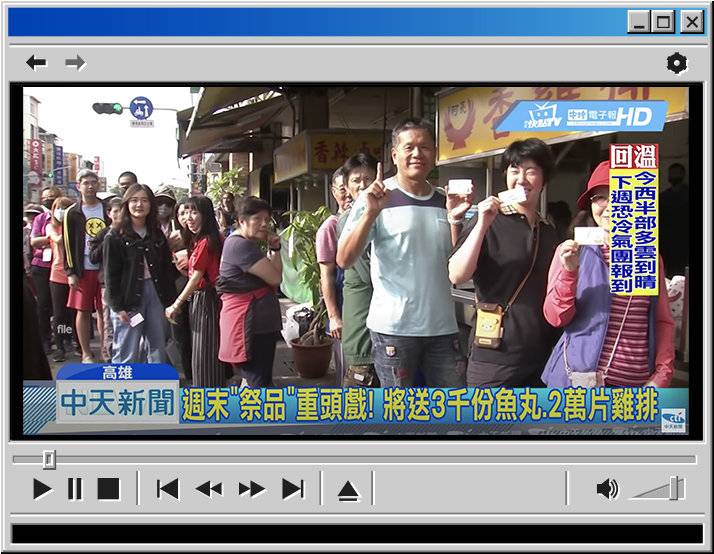Stop the video with the square button
Screen dimensions: 714x554
coord(109,489)
